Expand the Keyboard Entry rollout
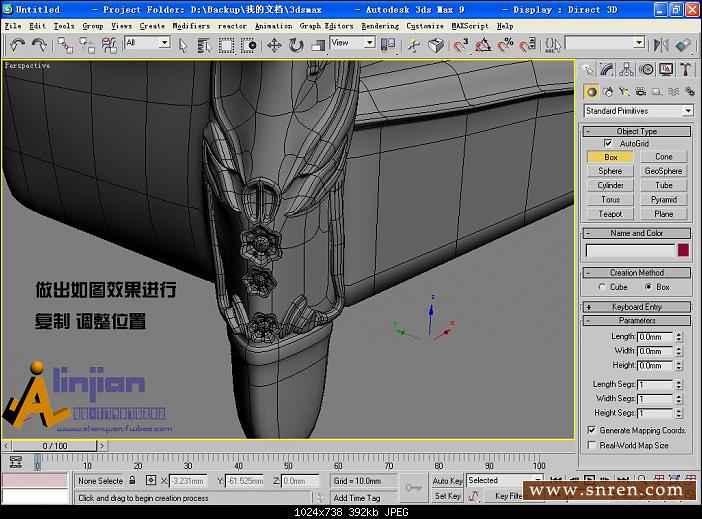 tap(637, 307)
